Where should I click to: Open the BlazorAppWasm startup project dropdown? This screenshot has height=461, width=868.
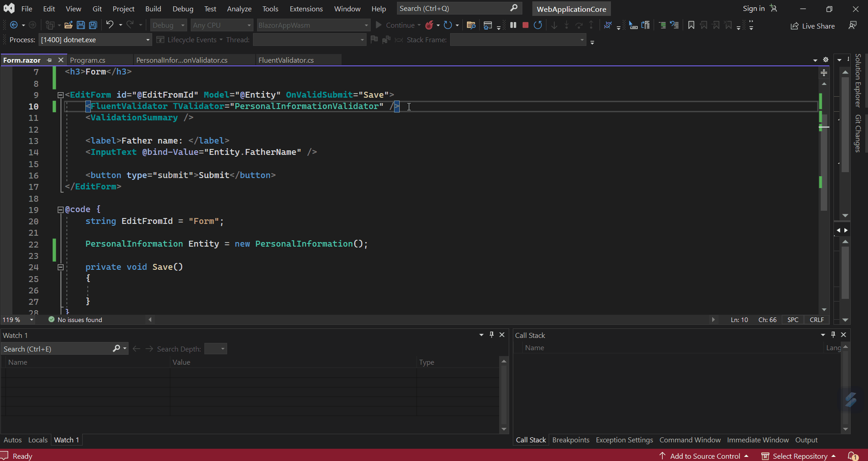pos(365,25)
